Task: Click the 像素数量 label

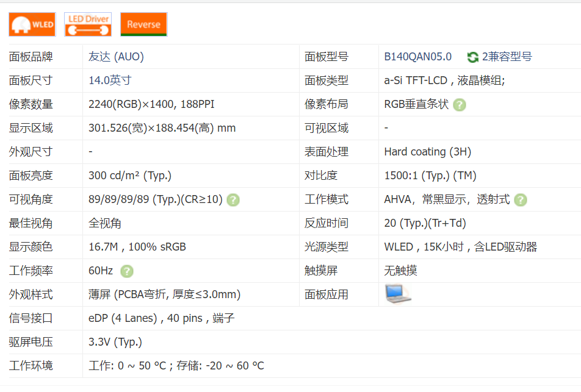Action: [31, 104]
